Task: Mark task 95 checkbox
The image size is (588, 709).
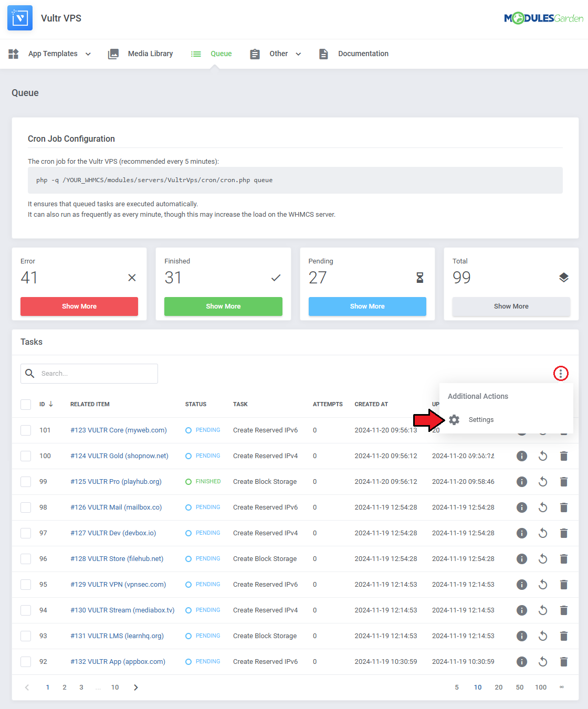Action: [26, 585]
